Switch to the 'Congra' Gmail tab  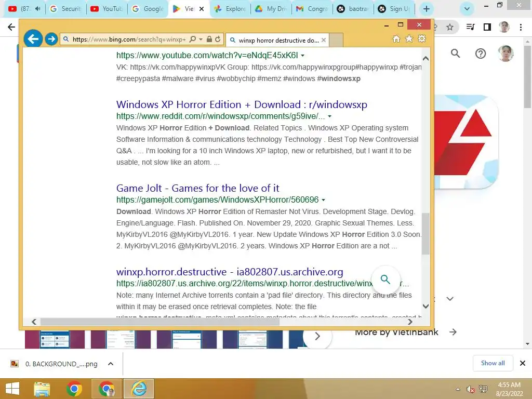point(312,9)
